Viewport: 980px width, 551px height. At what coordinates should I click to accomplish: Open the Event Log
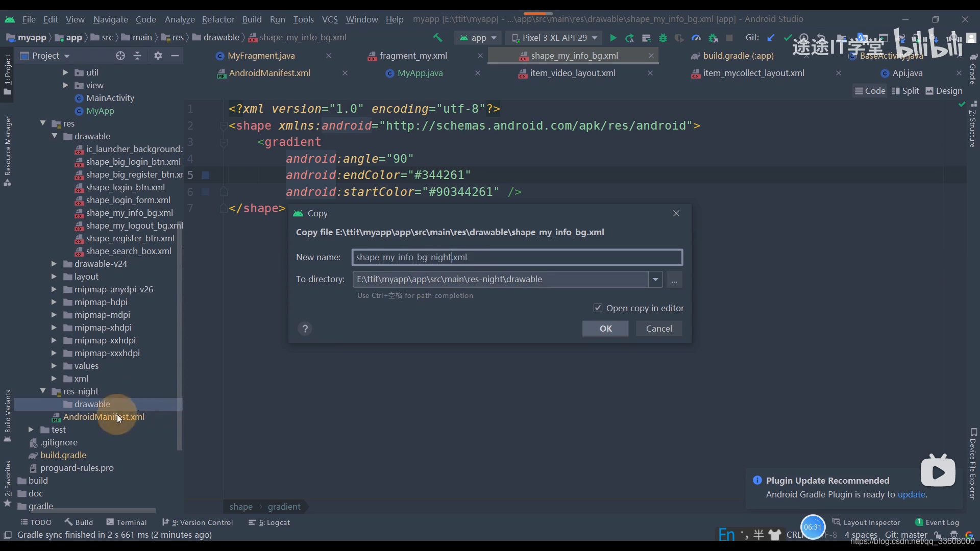pyautogui.click(x=937, y=522)
